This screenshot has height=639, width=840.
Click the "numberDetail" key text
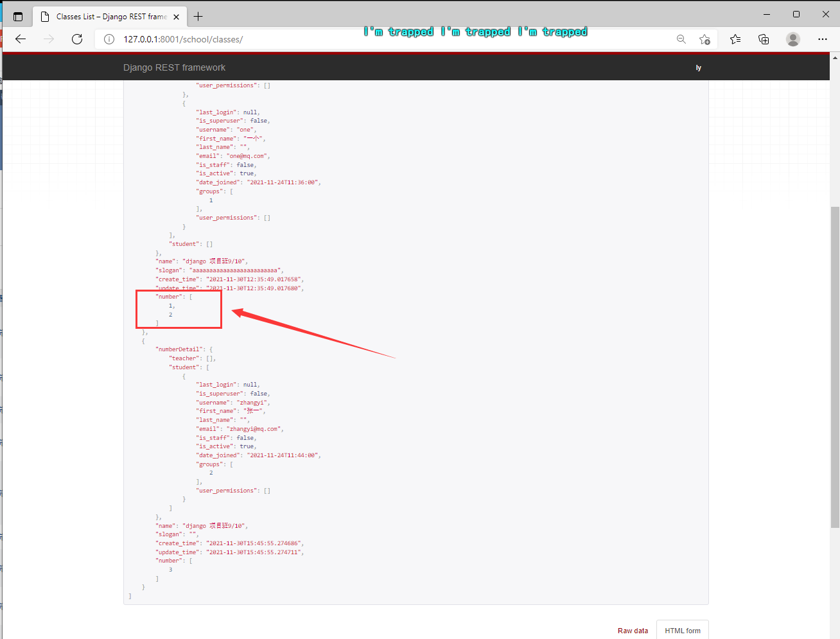tap(179, 349)
